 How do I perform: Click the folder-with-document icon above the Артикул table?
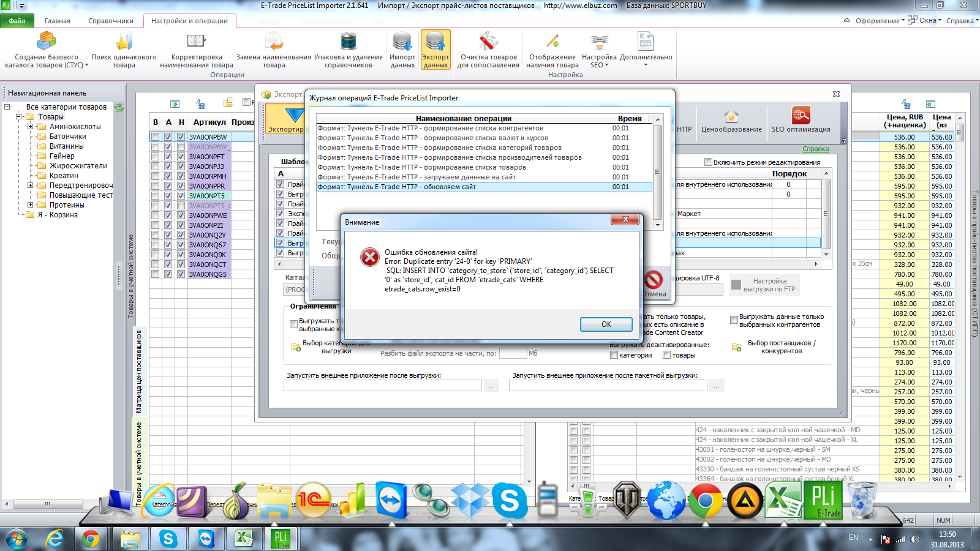(228, 103)
